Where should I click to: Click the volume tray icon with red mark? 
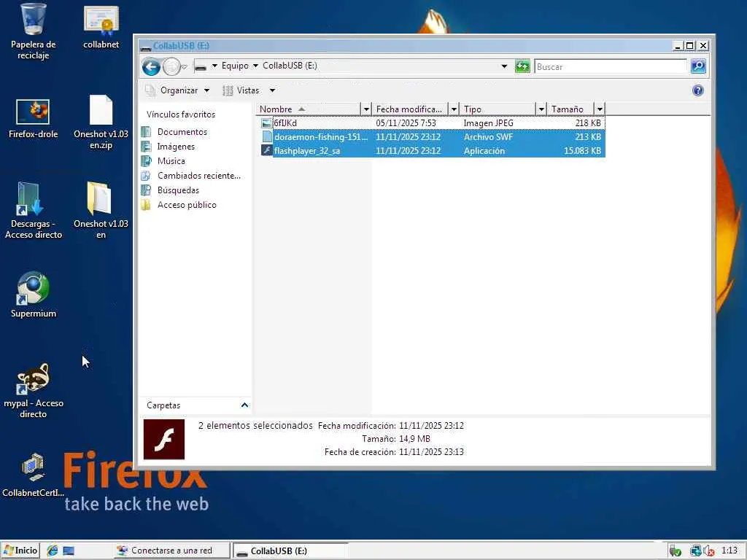pos(709,551)
